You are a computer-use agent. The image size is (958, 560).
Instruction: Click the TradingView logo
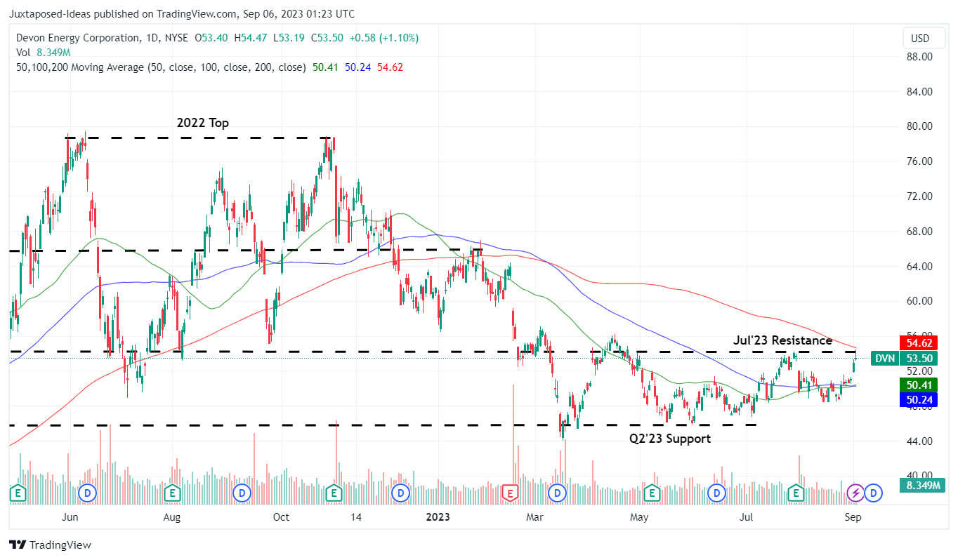tap(50, 545)
